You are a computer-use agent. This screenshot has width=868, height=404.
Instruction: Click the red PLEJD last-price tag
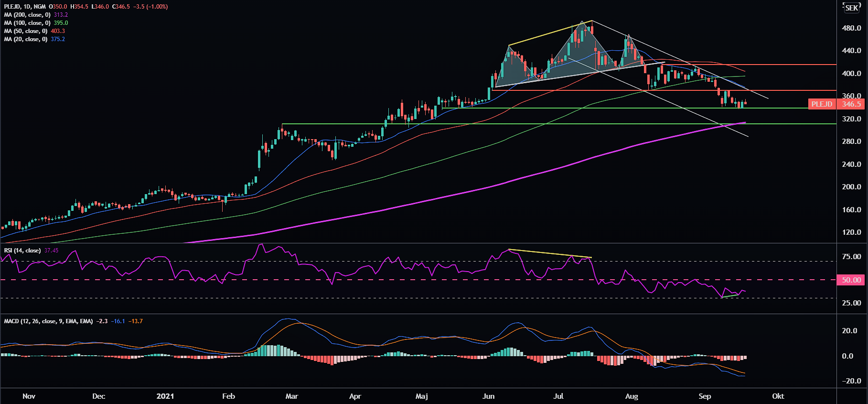(822, 104)
